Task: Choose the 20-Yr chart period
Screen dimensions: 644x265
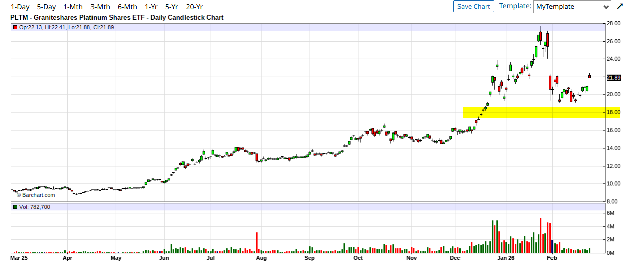Action: [194, 7]
